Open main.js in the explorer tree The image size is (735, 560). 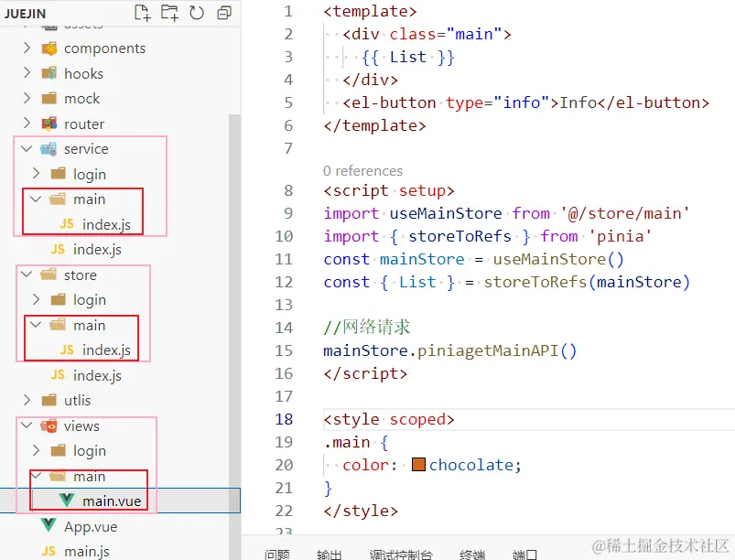pyautogui.click(x=87, y=552)
